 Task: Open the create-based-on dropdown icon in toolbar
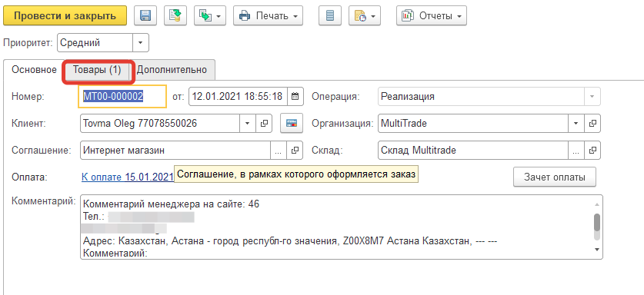coord(210,16)
